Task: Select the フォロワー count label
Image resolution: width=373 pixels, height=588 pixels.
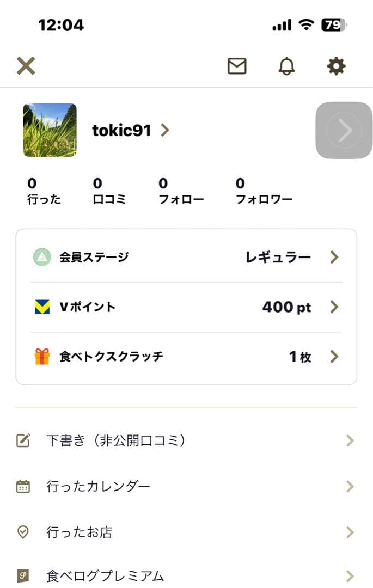Action: point(264,199)
